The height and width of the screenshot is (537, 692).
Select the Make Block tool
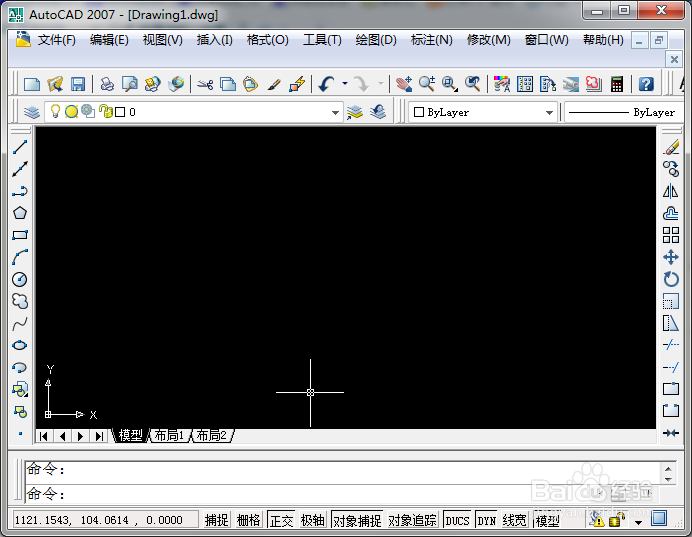(x=20, y=412)
